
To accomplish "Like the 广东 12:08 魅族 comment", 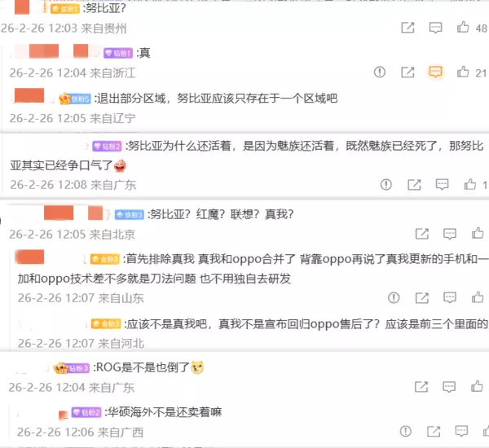I will coord(470,184).
